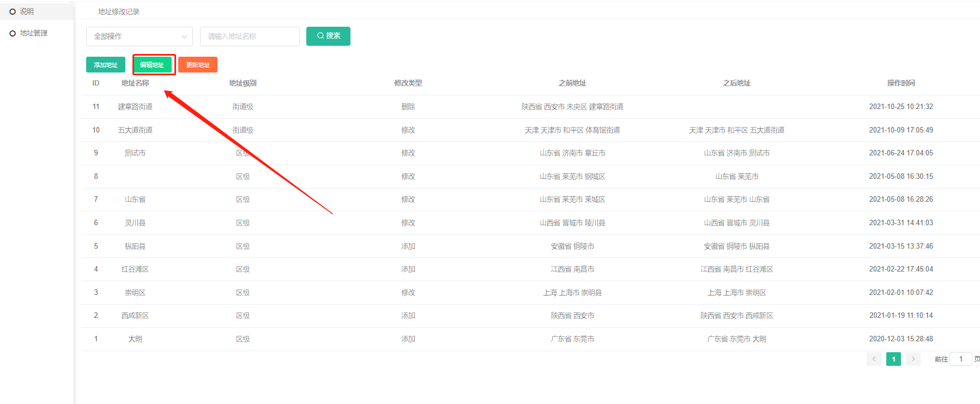The width and height of the screenshot is (980, 404).
Task: Select the 建章路街道 address name cell
Action: 135,107
